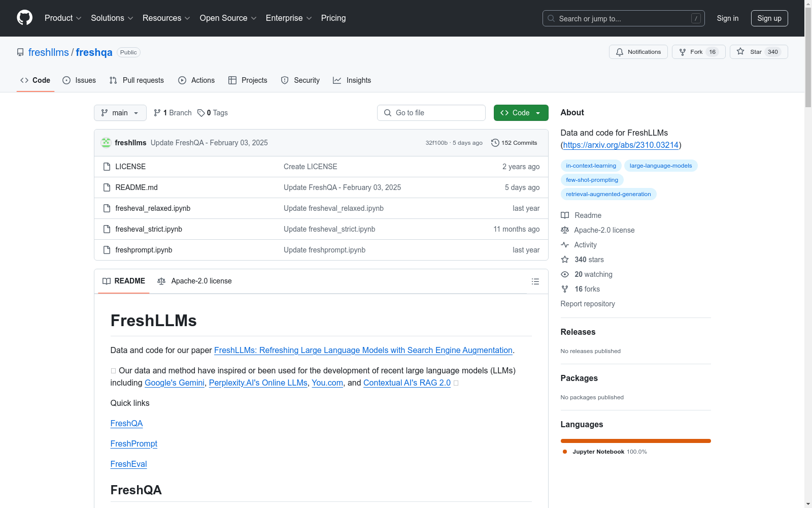Click the Notifications bell button
This screenshot has height=508, width=812.
click(x=638, y=52)
